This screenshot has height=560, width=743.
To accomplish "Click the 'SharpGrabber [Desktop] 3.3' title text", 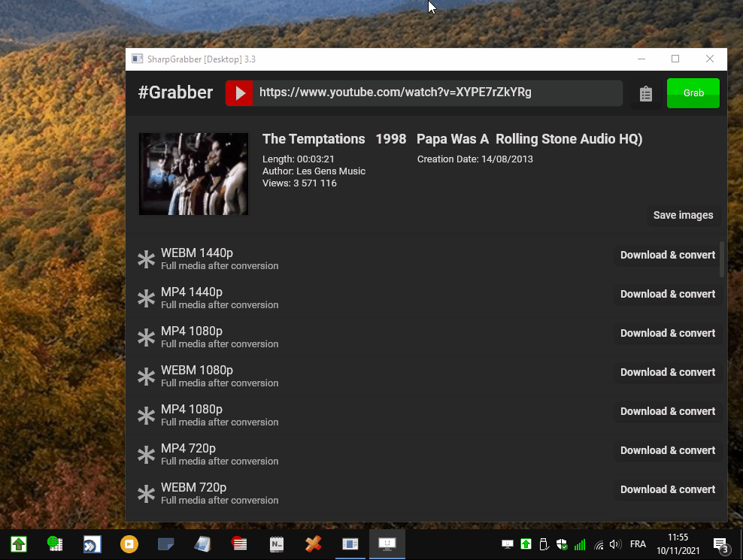I will tap(202, 59).
